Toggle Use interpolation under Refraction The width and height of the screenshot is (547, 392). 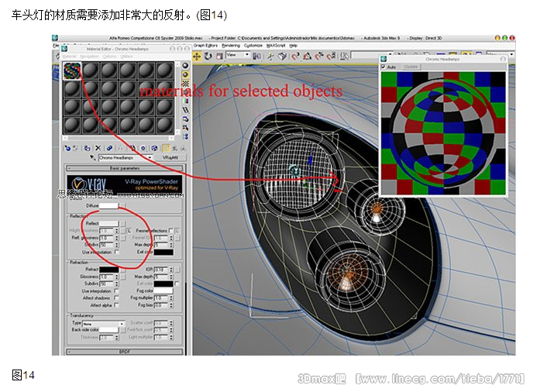(116, 291)
